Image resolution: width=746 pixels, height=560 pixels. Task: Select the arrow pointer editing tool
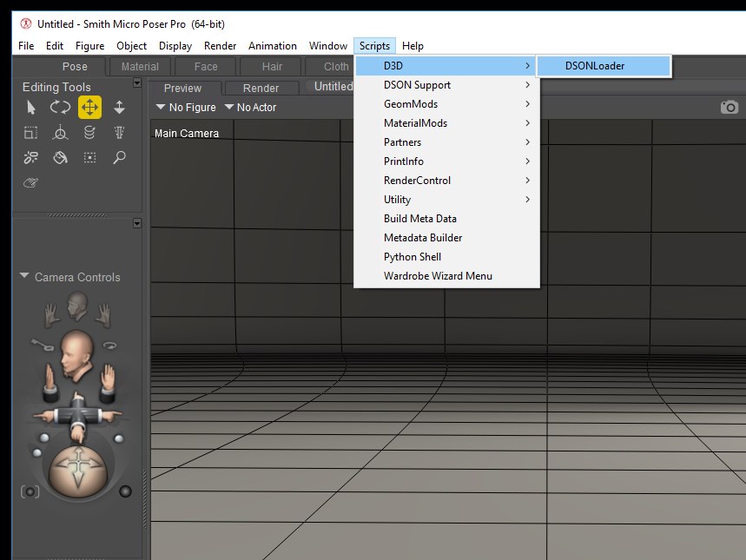click(31, 108)
